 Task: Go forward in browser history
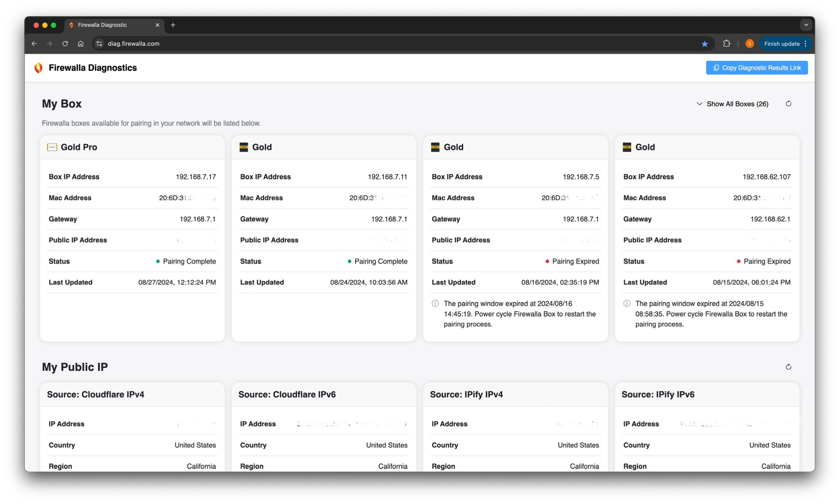(49, 44)
